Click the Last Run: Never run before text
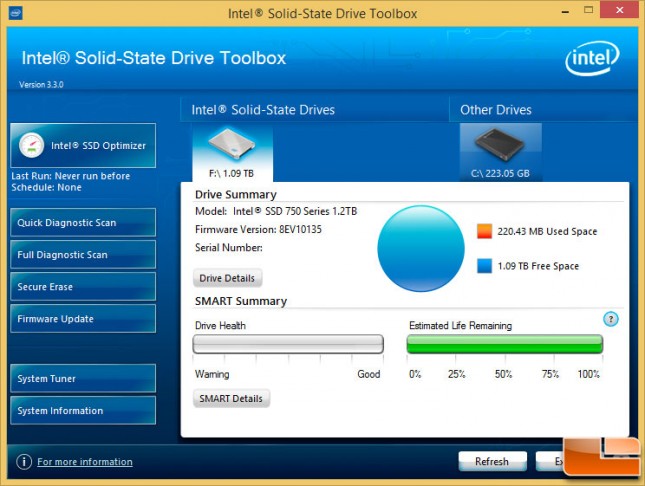Image resolution: width=645 pixels, height=486 pixels. click(70, 176)
